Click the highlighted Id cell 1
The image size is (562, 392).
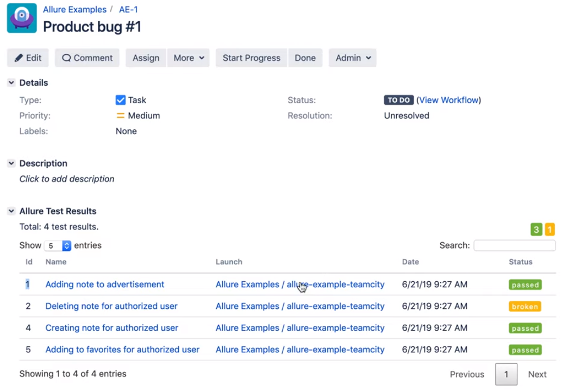27,284
